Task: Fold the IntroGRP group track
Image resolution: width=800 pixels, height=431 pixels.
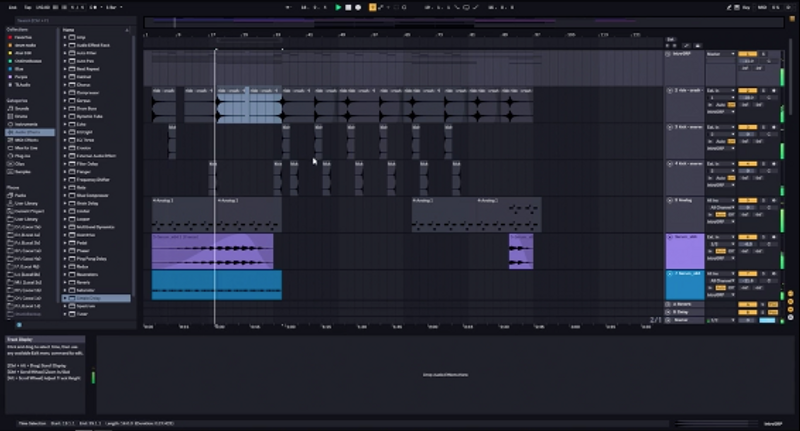Action: tap(668, 54)
